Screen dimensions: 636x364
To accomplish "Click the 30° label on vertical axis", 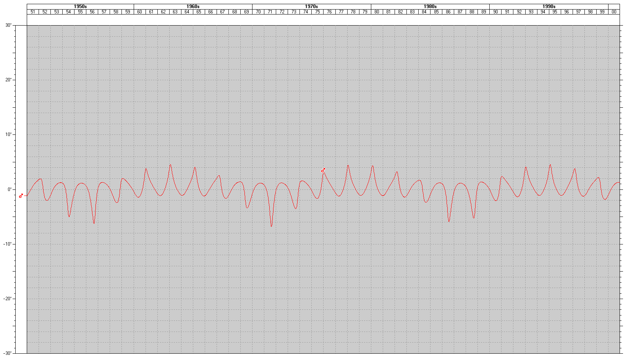I will (8, 25).
